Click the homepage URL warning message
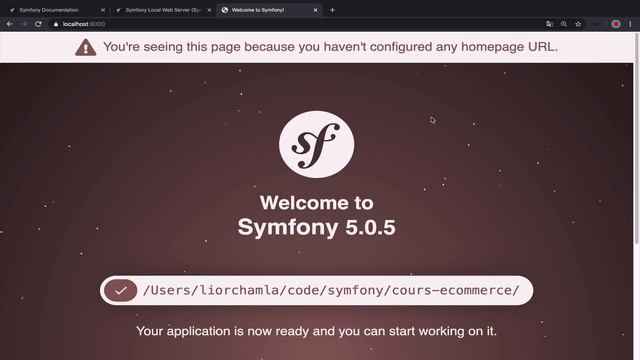This screenshot has width=640, height=360. click(330, 47)
